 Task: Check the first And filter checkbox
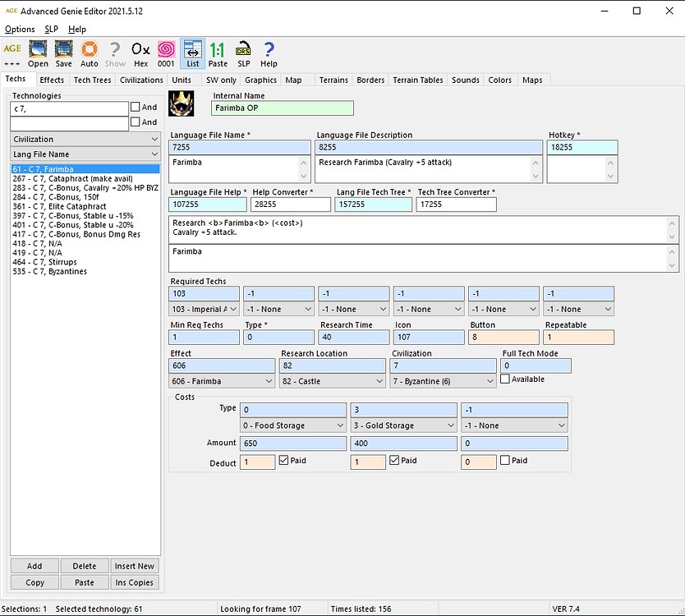136,106
